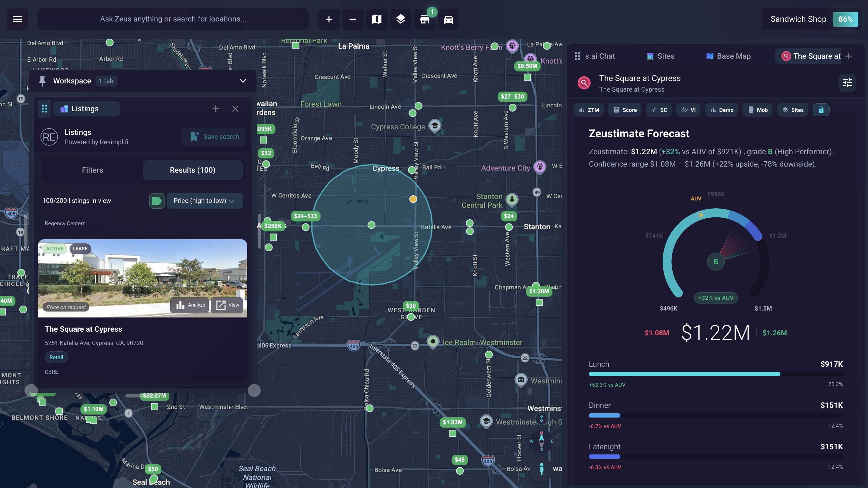Open the hamburger main menu

coord(18,19)
